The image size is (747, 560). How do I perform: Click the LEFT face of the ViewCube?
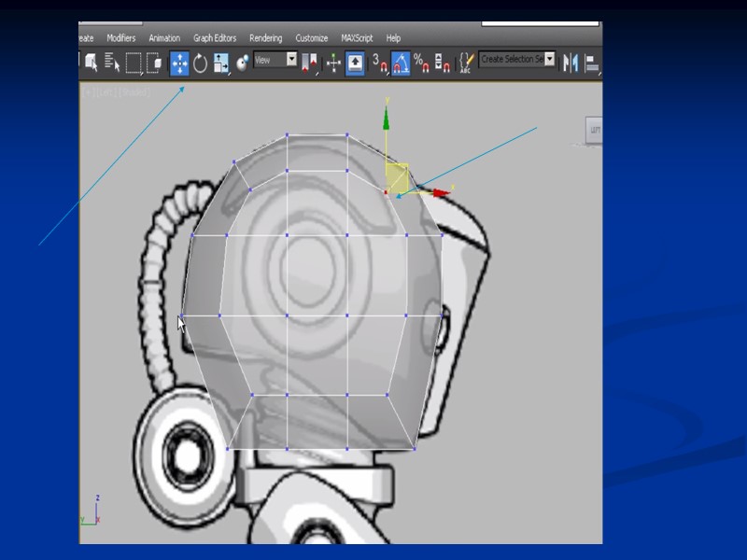click(x=594, y=130)
